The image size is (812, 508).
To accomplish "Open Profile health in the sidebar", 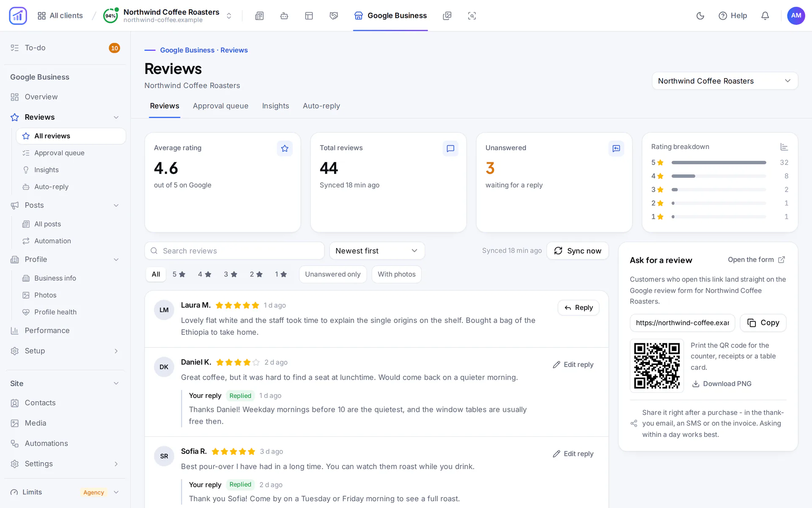I will [71, 312].
